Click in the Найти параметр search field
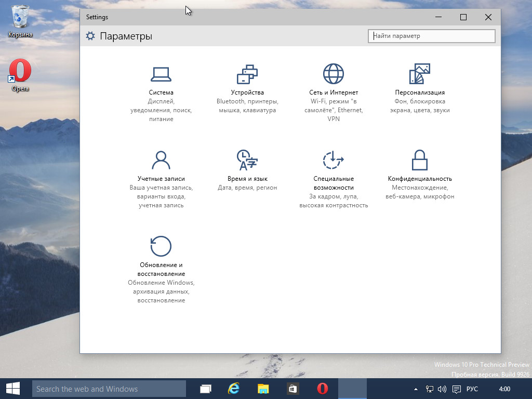The width and height of the screenshot is (532, 399). point(432,36)
